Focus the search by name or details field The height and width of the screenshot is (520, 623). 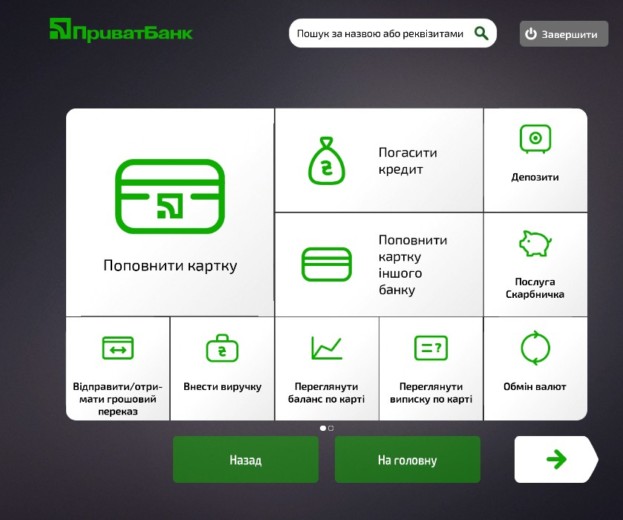click(x=380, y=33)
